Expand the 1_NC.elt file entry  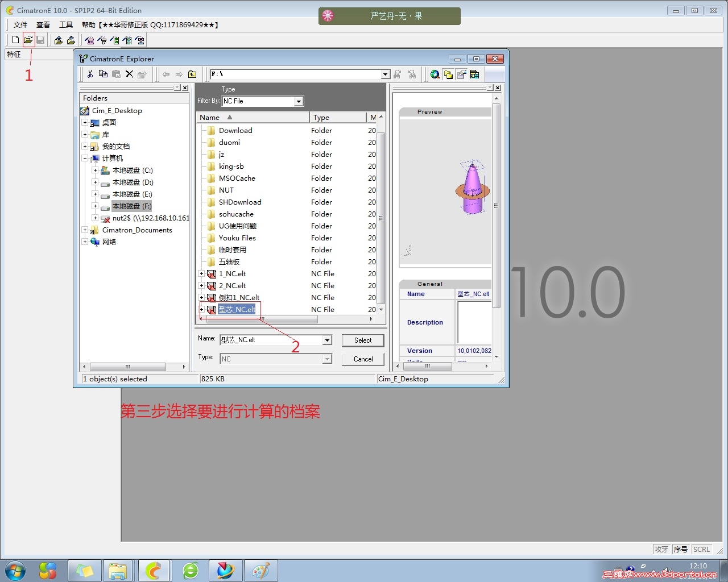201,274
